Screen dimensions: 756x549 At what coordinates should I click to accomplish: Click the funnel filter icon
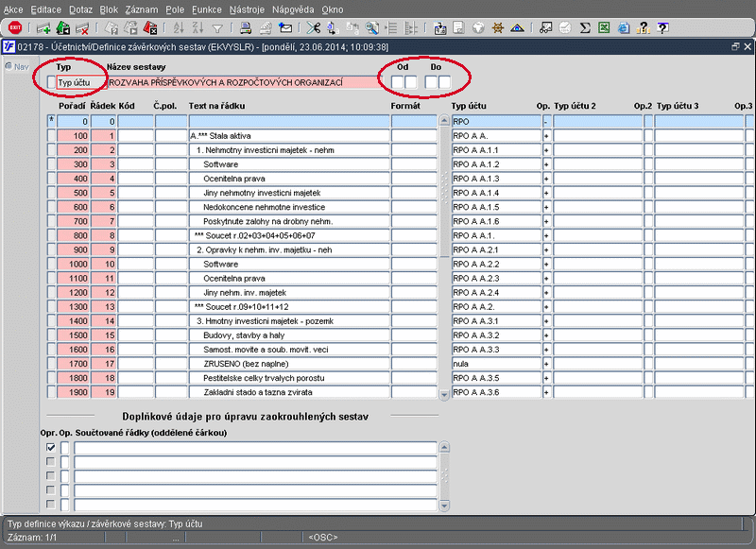tap(217, 28)
